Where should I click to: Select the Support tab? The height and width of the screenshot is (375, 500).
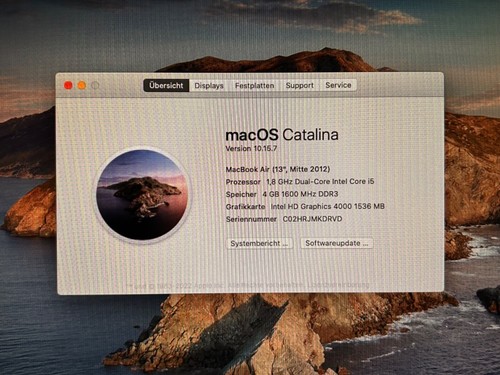[x=300, y=85]
